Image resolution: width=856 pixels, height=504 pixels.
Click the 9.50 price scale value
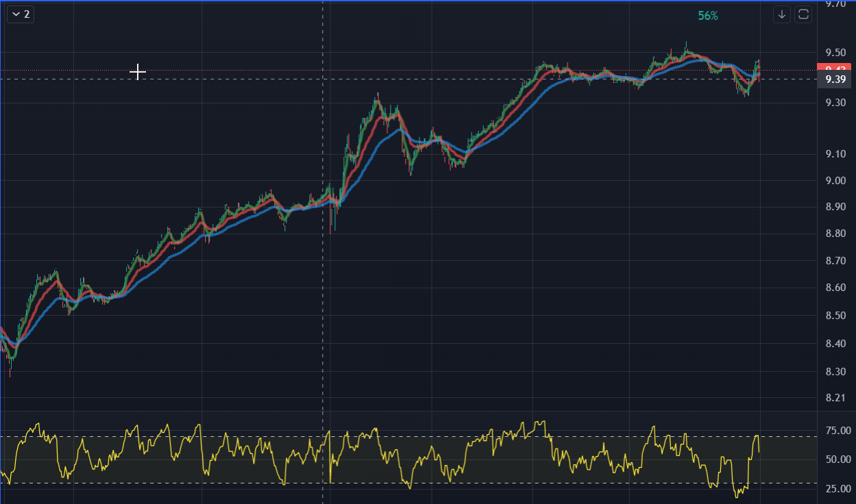tap(835, 53)
